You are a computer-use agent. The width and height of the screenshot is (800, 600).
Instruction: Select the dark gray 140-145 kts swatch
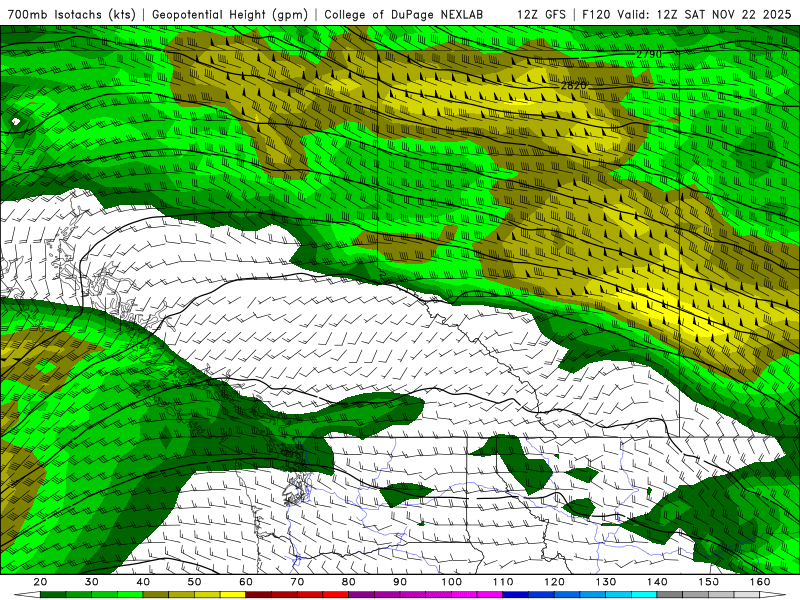pyautogui.click(x=669, y=594)
